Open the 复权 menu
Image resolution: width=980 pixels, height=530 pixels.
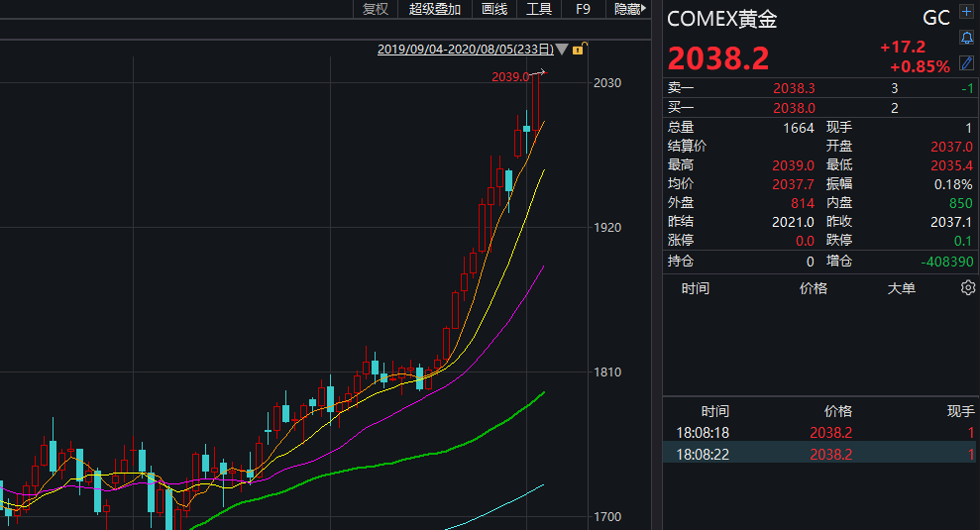[376, 9]
